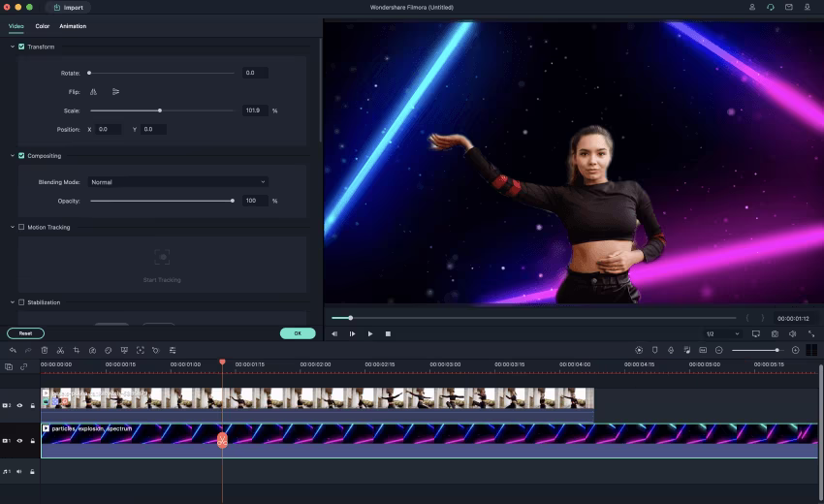The height and width of the screenshot is (504, 824).
Task: Switch to the Color tab
Action: [43, 26]
